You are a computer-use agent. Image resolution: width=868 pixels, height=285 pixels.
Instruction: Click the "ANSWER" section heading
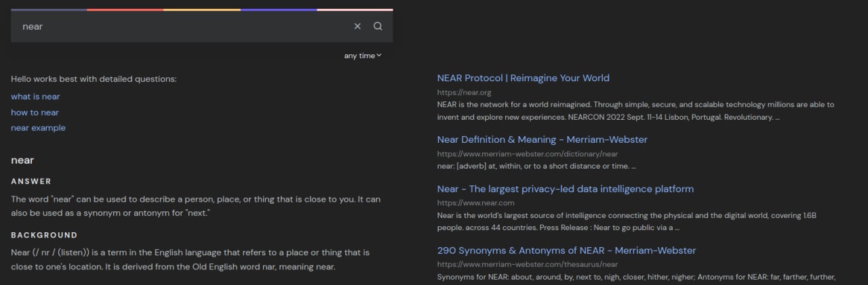pyautogui.click(x=31, y=181)
